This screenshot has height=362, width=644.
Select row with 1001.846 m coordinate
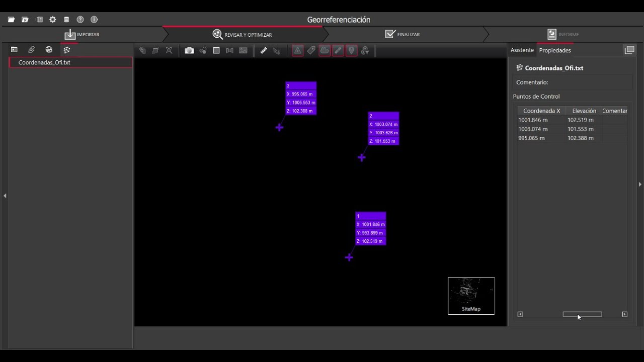coord(573,120)
